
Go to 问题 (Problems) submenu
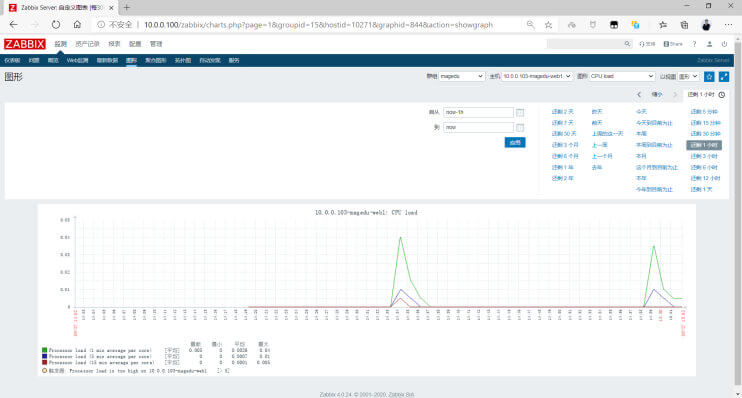(34, 61)
